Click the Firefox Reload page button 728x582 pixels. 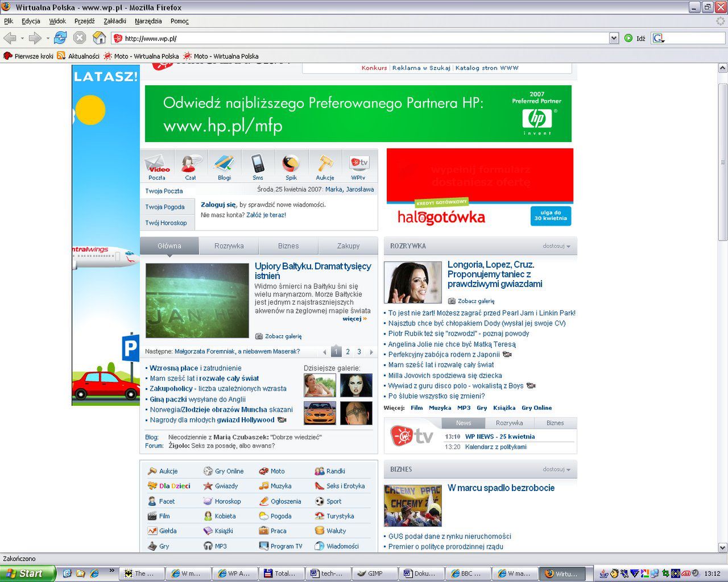(x=60, y=38)
